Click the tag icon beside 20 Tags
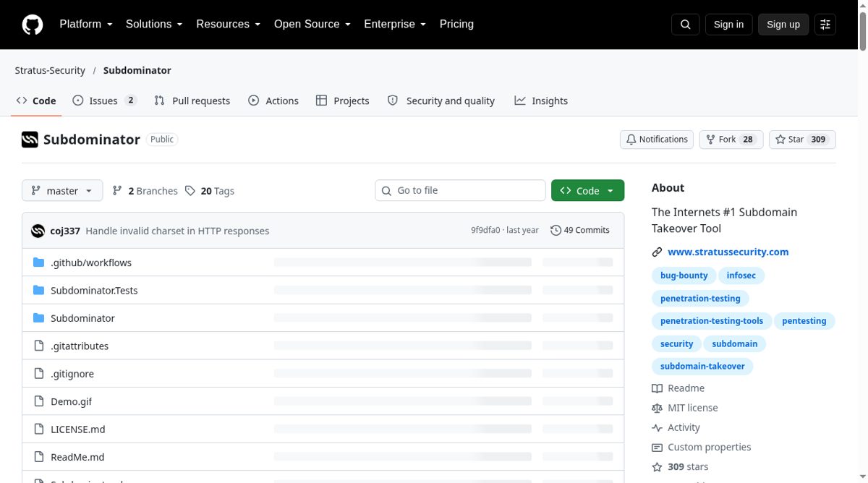868x483 pixels. click(x=190, y=191)
